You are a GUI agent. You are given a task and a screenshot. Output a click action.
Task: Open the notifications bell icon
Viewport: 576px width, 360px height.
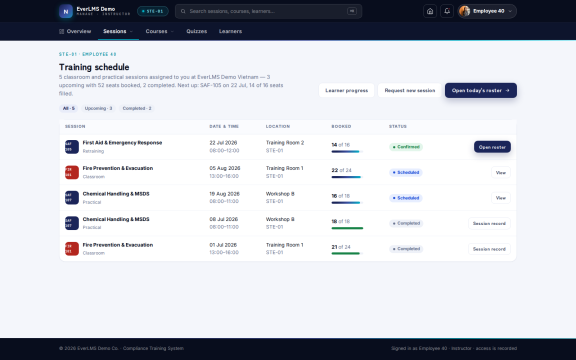point(447,11)
